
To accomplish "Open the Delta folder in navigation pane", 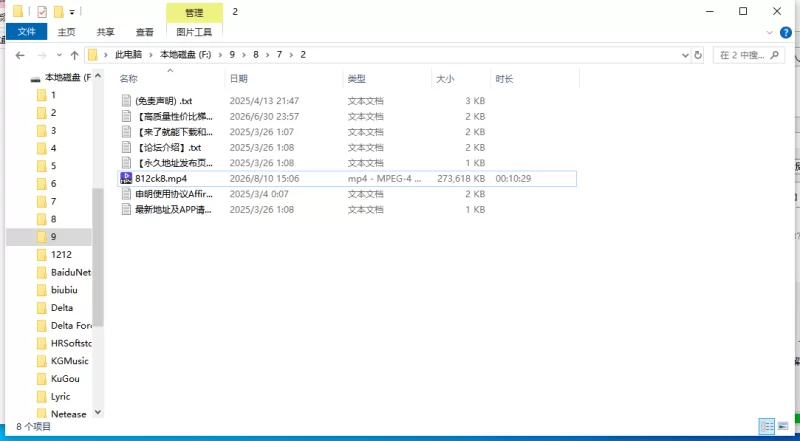I will (62, 308).
